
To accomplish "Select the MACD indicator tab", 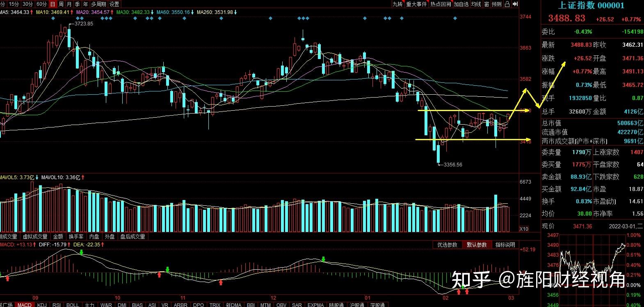I will (x=24, y=305).
